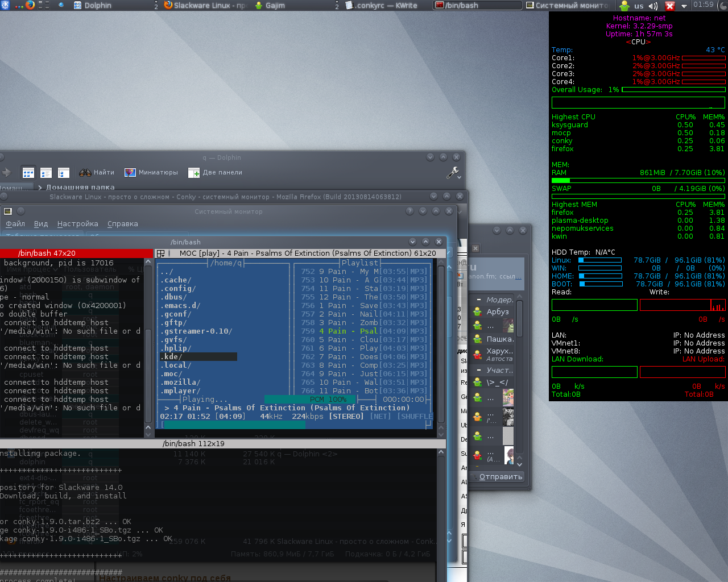Select playlist track 766 11 Pain - Bot

point(363,391)
